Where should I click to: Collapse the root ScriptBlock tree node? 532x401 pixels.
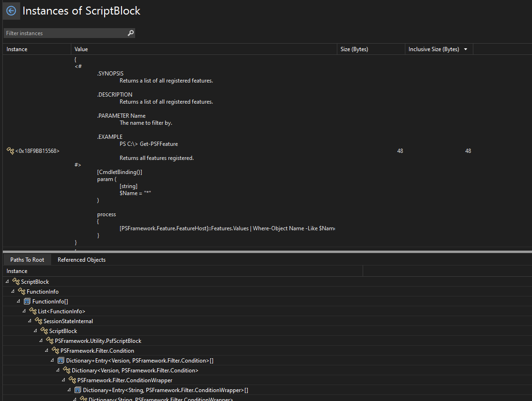click(x=7, y=281)
